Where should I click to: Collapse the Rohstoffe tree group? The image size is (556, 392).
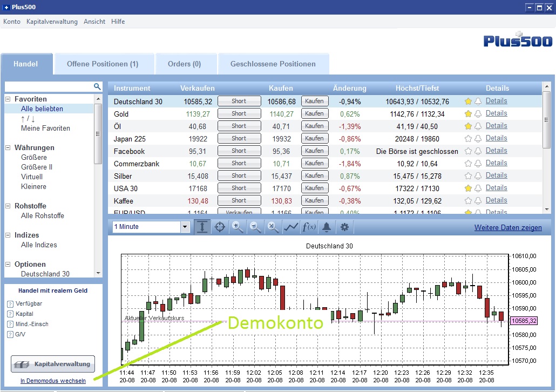pos(8,206)
